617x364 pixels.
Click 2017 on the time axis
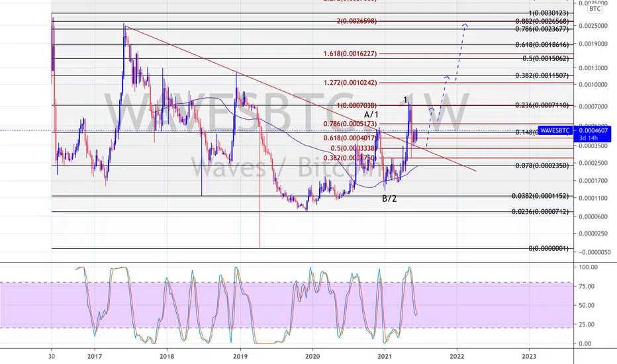click(x=95, y=357)
